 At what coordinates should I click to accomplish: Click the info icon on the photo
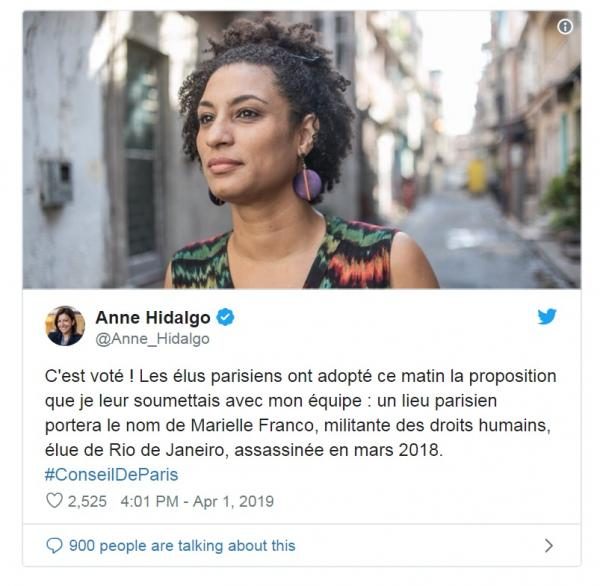(x=564, y=27)
